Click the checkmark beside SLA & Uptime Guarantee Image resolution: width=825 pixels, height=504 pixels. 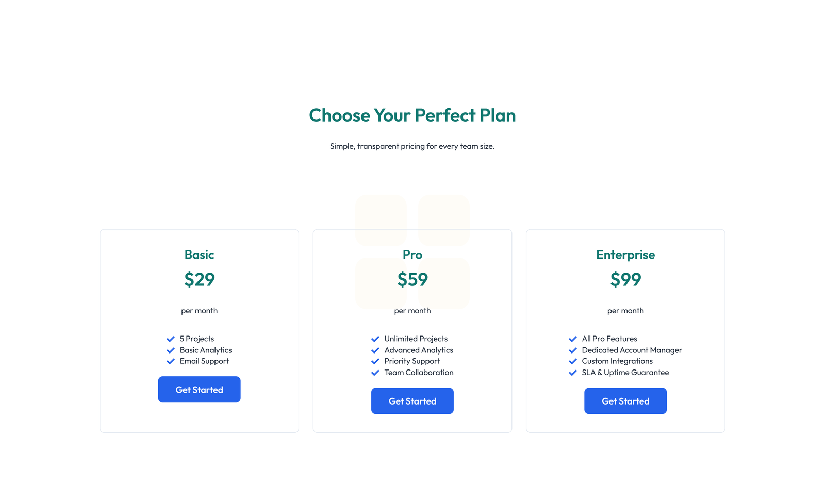pos(573,373)
